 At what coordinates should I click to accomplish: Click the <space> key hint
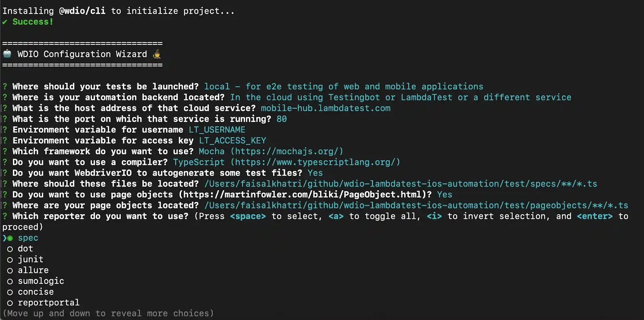coord(248,216)
